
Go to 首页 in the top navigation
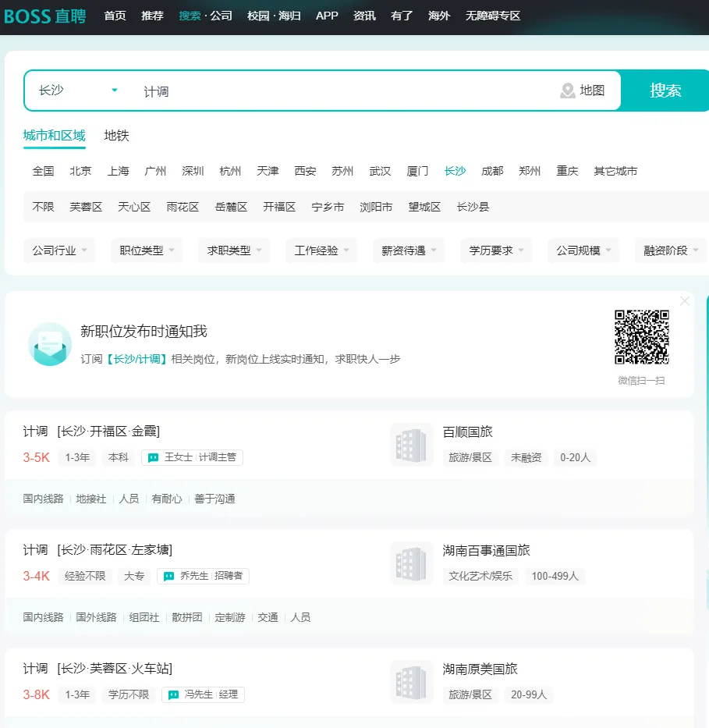(115, 16)
